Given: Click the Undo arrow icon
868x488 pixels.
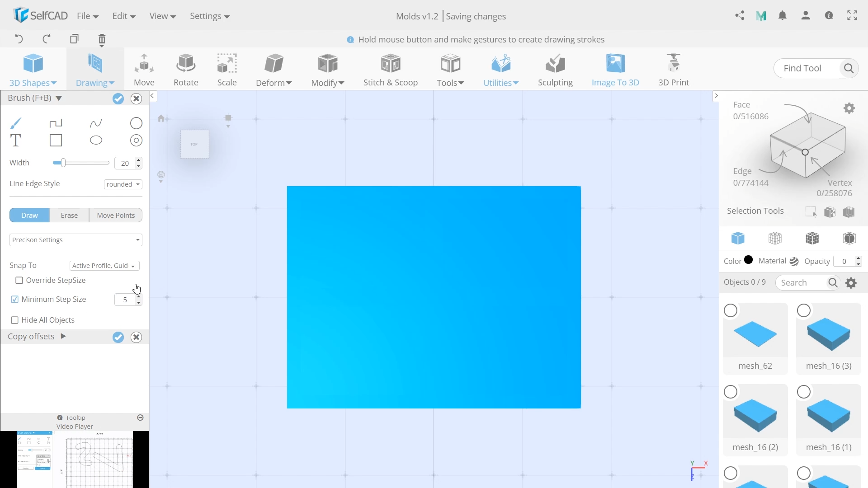Looking at the screenshot, I should (x=19, y=39).
